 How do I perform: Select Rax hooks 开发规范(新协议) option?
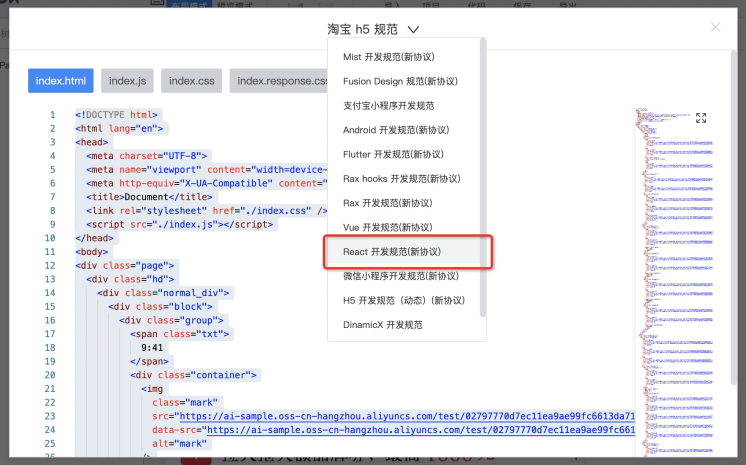pyautogui.click(x=402, y=178)
